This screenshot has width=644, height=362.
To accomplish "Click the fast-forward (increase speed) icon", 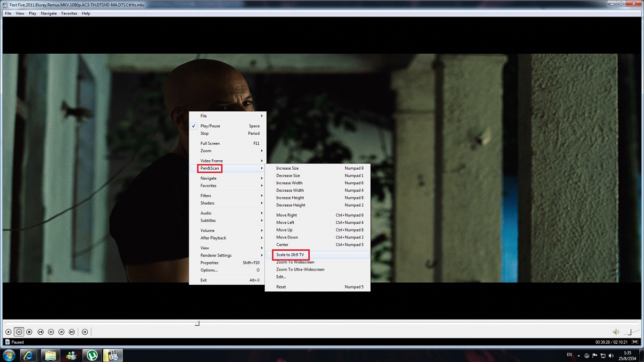I will coord(61,332).
